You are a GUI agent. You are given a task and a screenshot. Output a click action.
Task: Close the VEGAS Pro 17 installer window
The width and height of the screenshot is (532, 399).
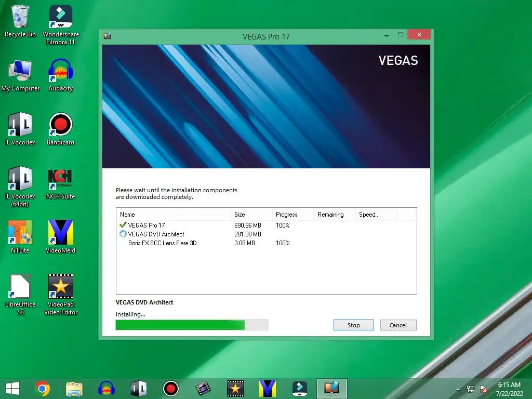pos(419,35)
